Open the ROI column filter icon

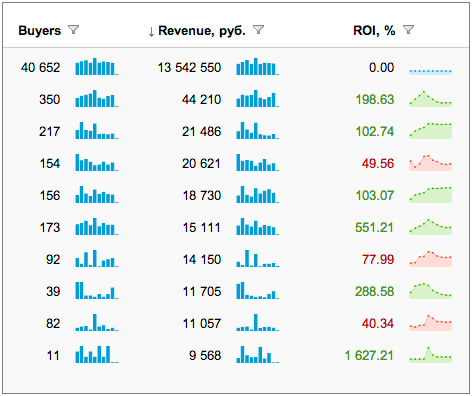(408, 30)
